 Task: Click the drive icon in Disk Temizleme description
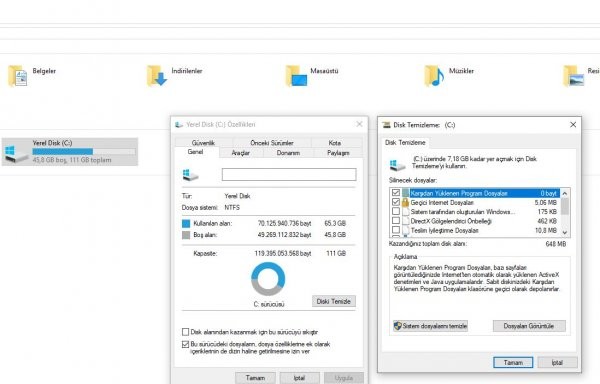click(397, 165)
